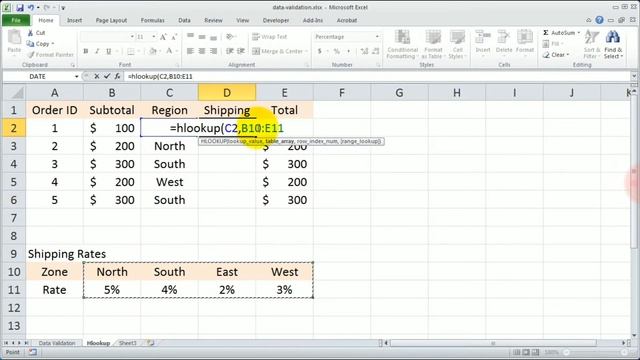Screen dimensions: 640x360
Task: Toggle Underline formatting
Action: (109, 51)
